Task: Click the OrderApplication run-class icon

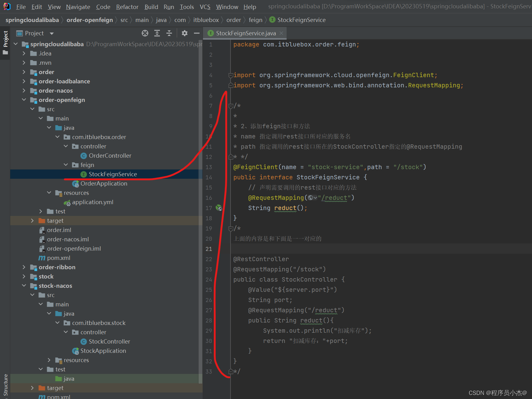Action: click(x=75, y=184)
